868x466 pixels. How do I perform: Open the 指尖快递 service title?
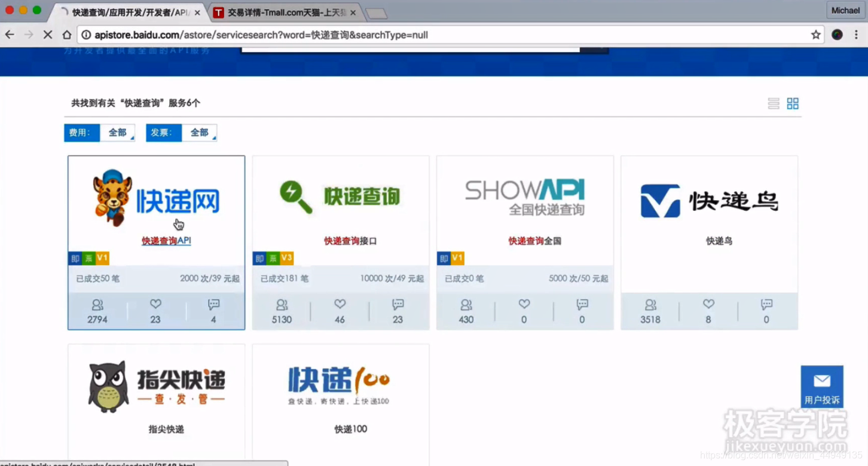(166, 429)
